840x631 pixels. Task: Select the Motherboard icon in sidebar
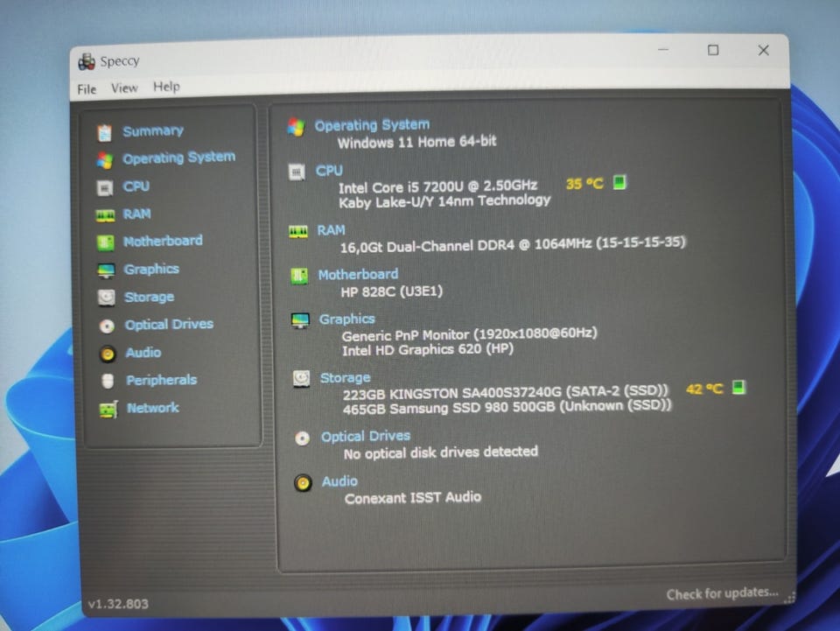click(106, 242)
